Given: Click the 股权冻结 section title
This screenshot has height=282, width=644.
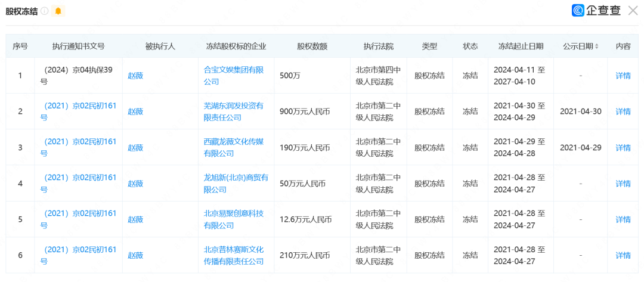Looking at the screenshot, I should pos(21,11).
